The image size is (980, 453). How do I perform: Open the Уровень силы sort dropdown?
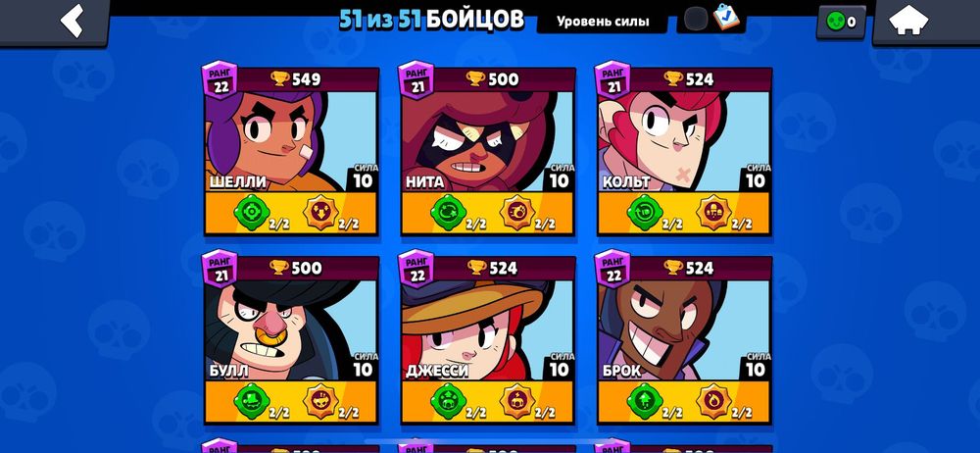click(x=603, y=22)
